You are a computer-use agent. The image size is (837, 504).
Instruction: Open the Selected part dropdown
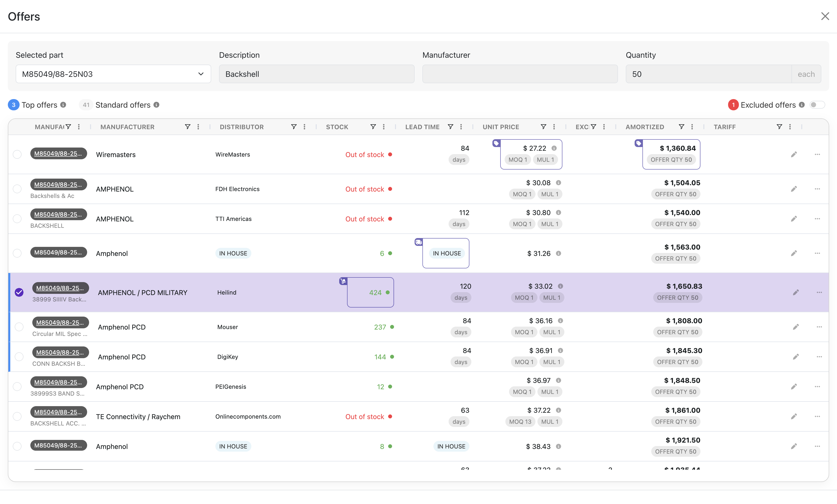113,74
